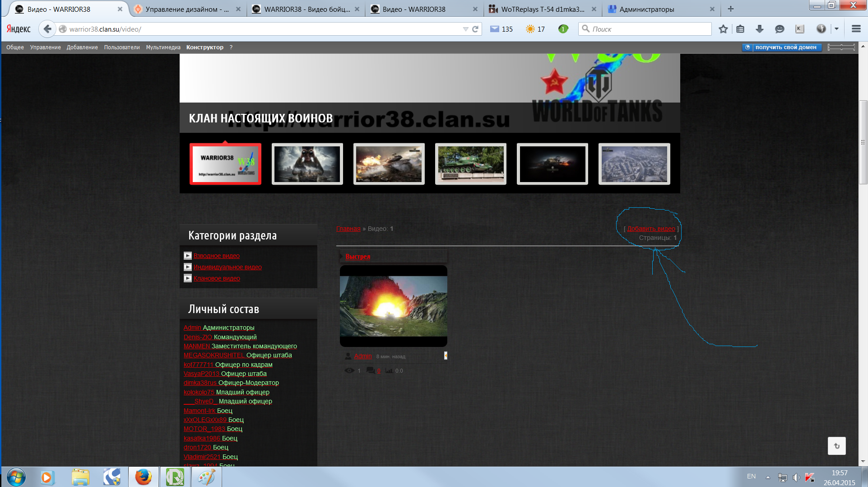Close the Управление дизайном tab
Image resolution: width=868 pixels, height=487 pixels.
tap(238, 9)
